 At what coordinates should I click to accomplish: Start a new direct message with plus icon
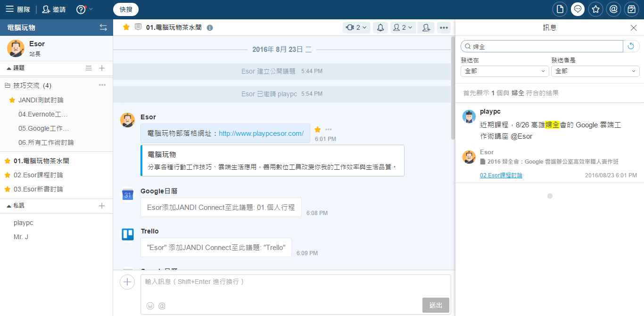pos(102,206)
